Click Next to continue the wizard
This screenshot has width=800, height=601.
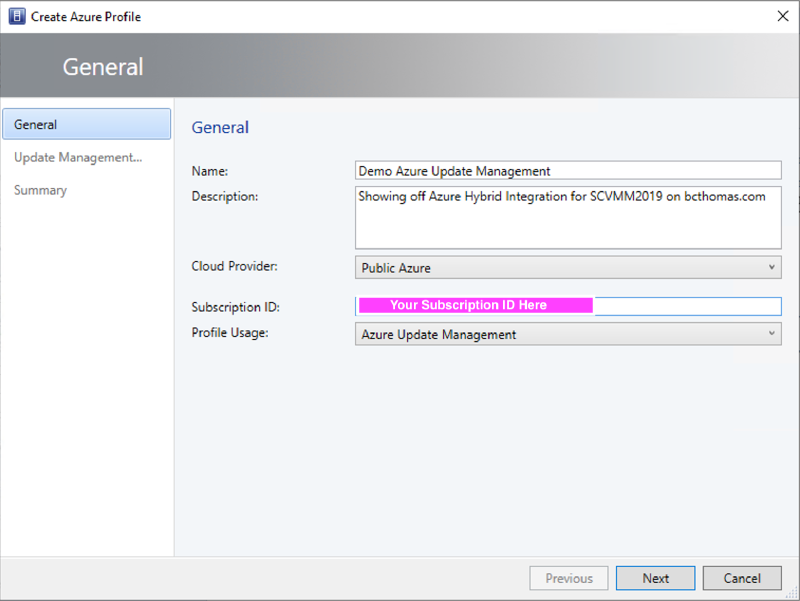tap(656, 578)
